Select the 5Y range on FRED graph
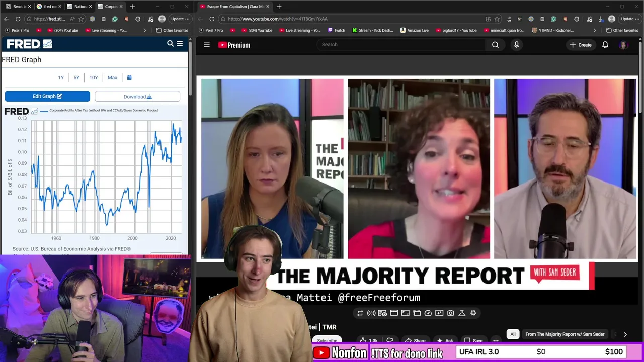Screen dimensions: 644x362 tap(76, 78)
